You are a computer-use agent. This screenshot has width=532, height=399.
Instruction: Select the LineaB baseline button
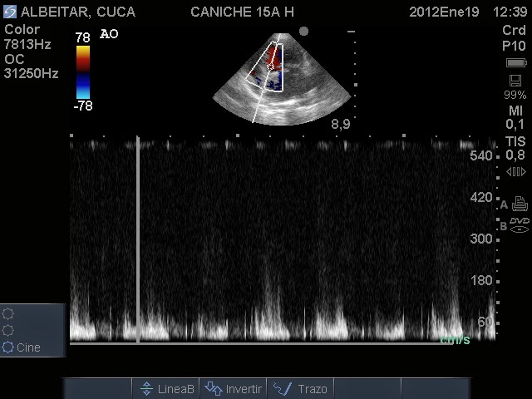[166, 389]
